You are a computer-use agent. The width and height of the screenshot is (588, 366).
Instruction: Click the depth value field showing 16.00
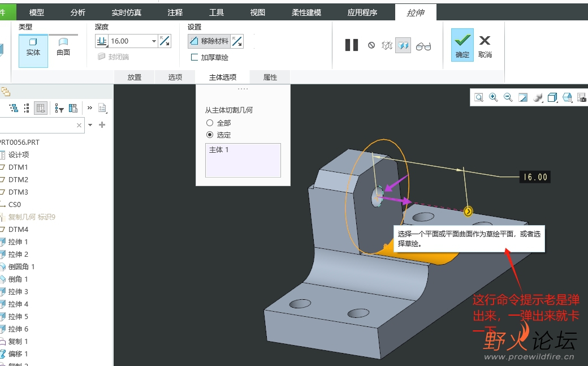click(129, 41)
